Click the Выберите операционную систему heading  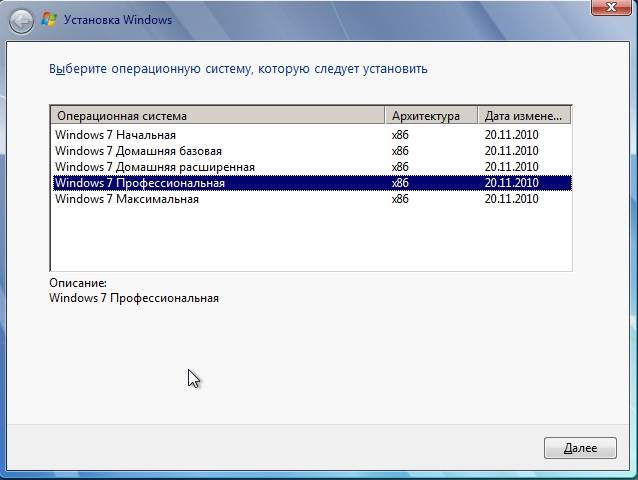(238, 69)
